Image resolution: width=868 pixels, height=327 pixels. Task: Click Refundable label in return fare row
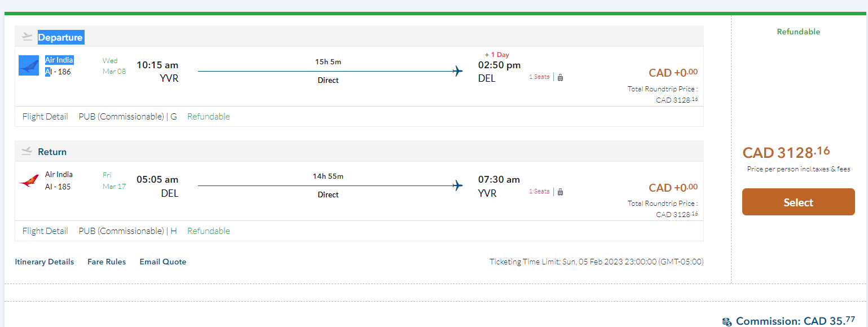[x=209, y=231]
